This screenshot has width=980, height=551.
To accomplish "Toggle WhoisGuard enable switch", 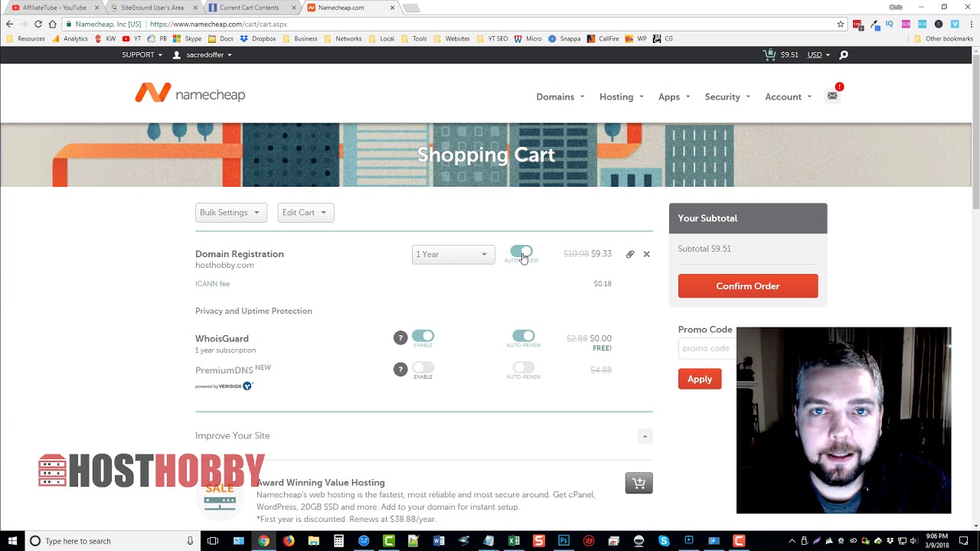I will [423, 336].
